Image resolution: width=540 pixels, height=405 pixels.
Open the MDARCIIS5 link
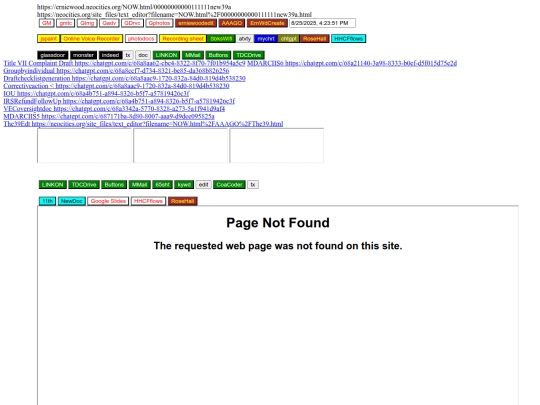[x=109, y=116]
